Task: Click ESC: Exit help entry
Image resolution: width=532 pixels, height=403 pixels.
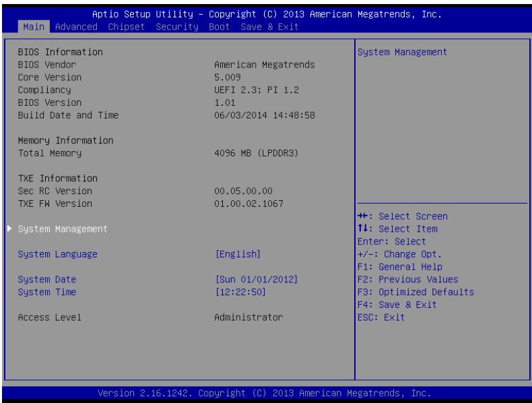Action: (x=381, y=317)
